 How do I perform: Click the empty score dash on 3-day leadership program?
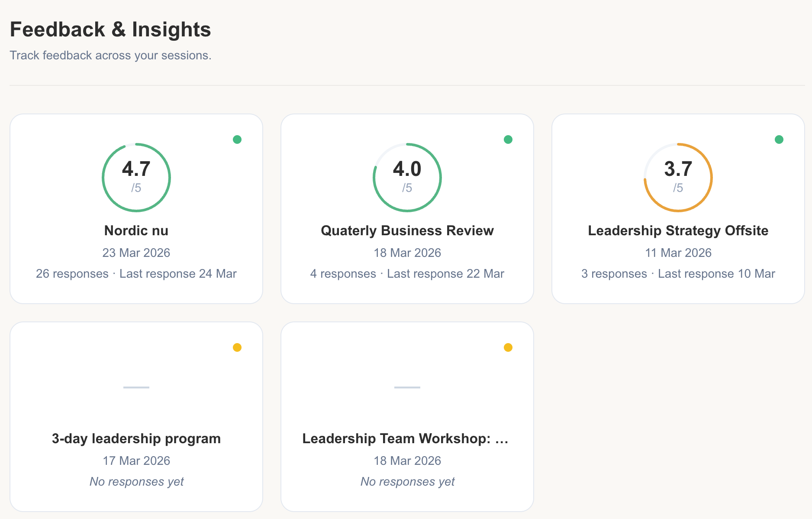[x=136, y=388]
